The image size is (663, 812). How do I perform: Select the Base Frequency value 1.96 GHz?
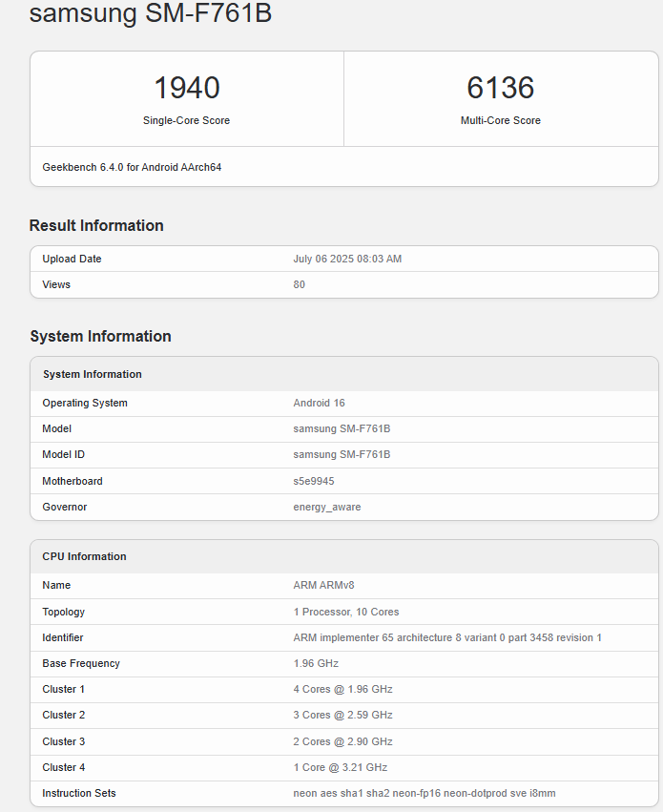[x=316, y=663]
